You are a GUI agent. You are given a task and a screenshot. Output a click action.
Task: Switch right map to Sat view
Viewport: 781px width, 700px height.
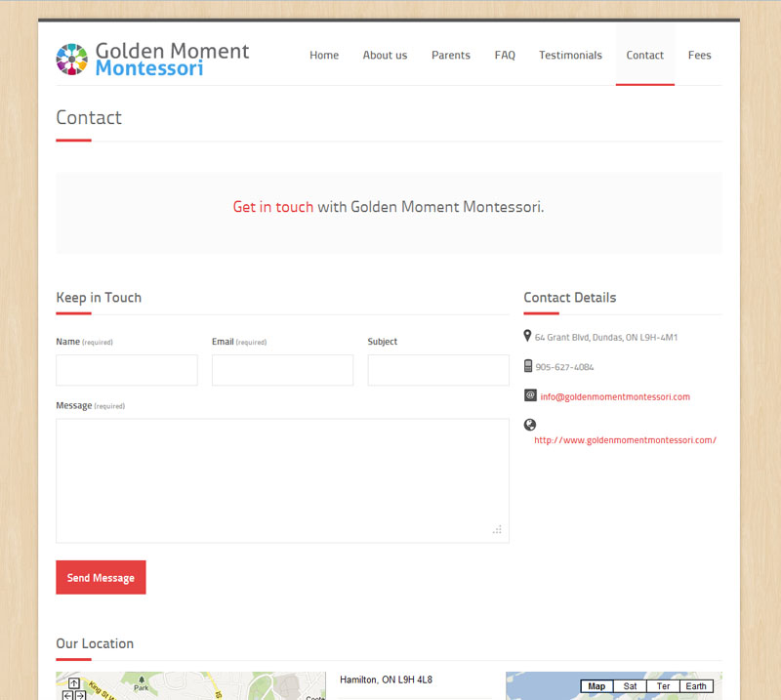(630, 686)
